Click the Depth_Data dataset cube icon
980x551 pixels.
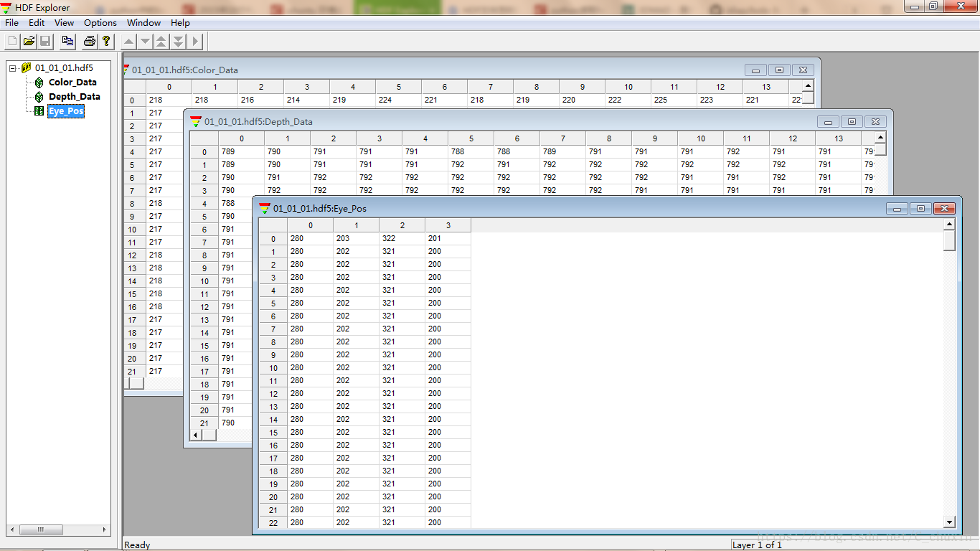(39, 97)
